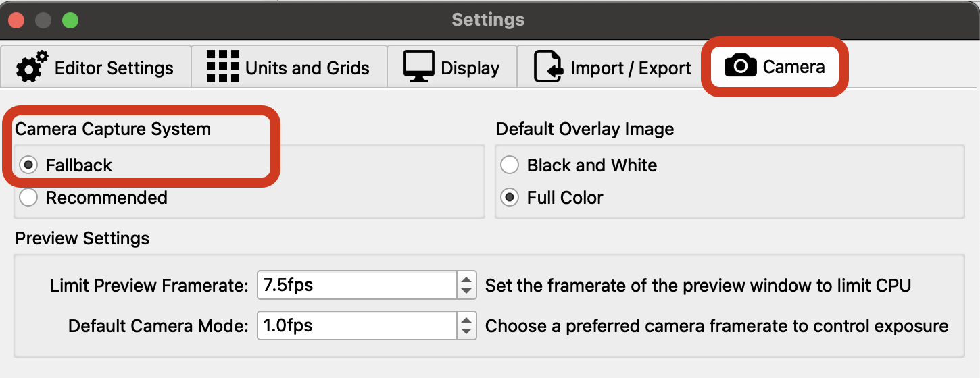
Task: Select the Recommended capture system
Action: (x=29, y=198)
